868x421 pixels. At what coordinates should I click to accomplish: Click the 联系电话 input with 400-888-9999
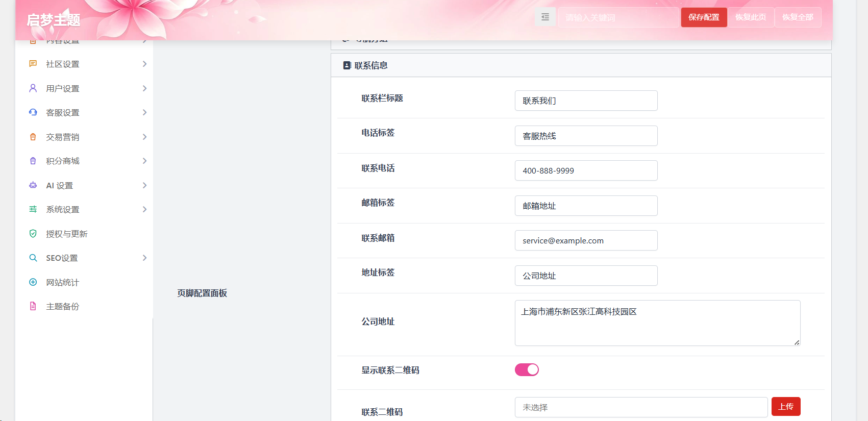pos(586,170)
